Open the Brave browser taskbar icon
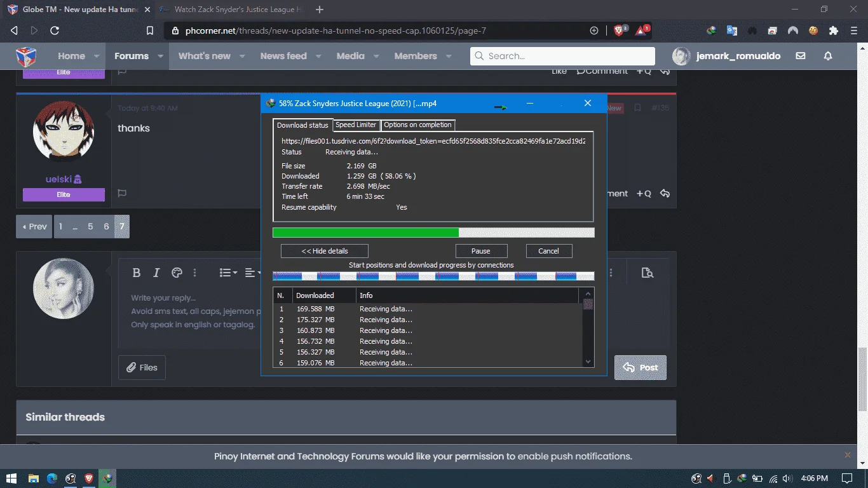 point(89,478)
